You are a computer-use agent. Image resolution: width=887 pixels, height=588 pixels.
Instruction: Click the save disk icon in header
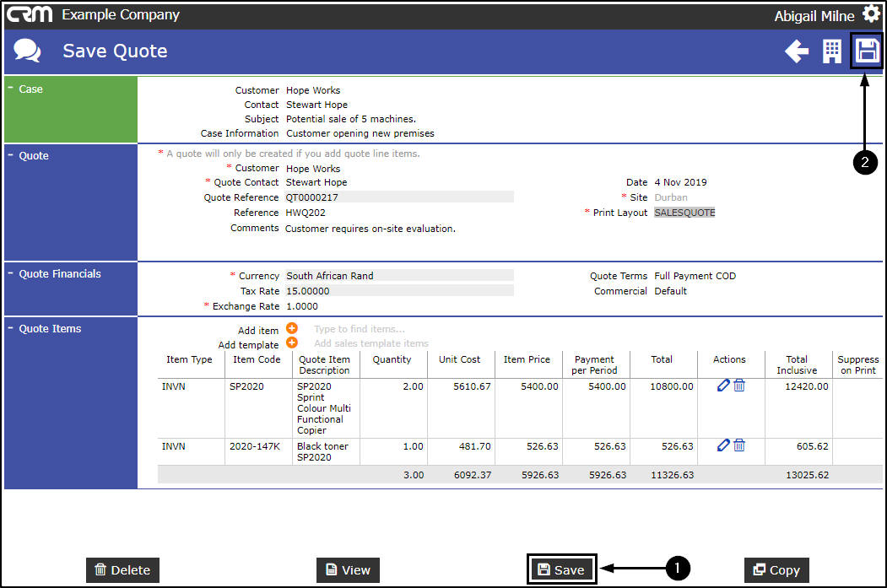[x=867, y=51]
